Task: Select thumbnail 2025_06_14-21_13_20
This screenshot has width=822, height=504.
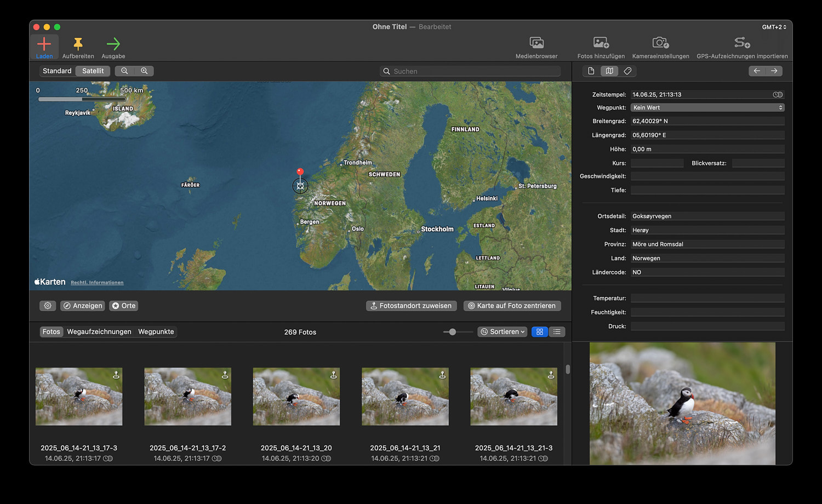Action: pyautogui.click(x=296, y=397)
